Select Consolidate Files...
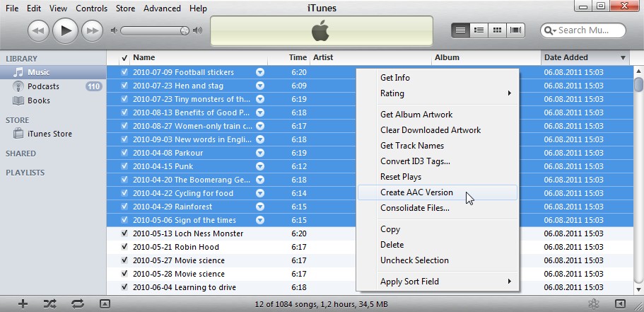 (x=438, y=208)
